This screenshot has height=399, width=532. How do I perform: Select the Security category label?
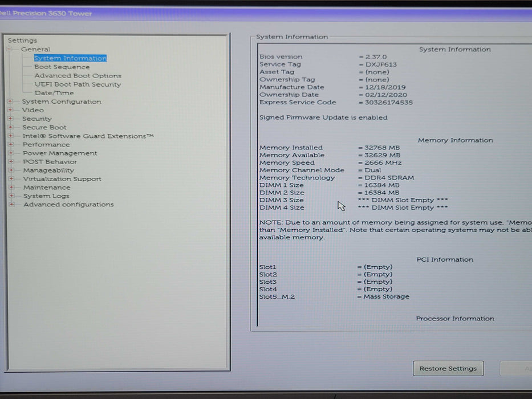pyautogui.click(x=37, y=119)
